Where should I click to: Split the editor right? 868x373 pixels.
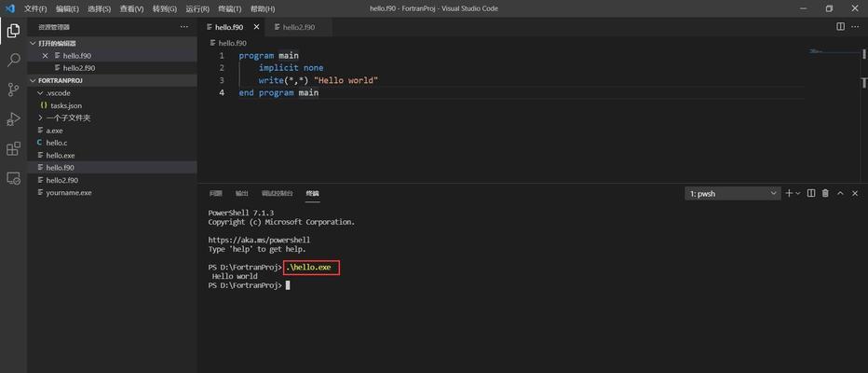tap(840, 27)
